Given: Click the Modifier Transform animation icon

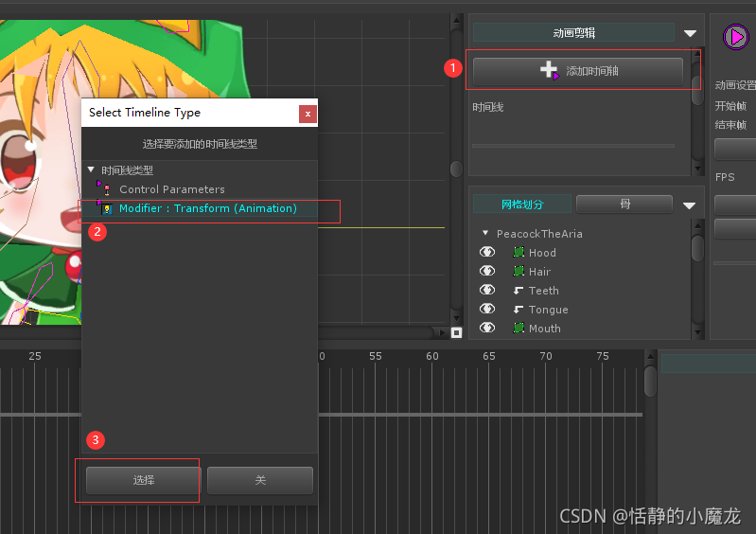Looking at the screenshot, I should [107, 209].
